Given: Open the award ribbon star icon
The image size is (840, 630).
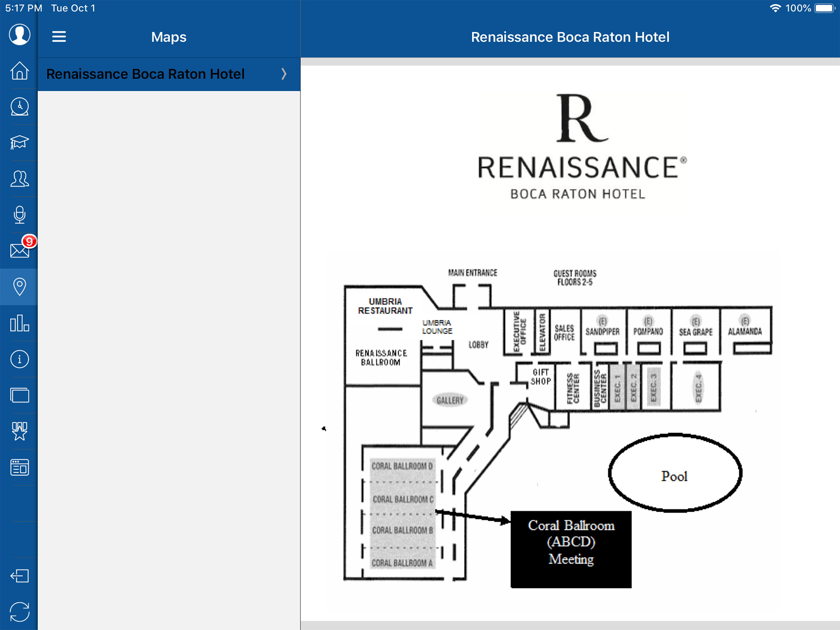Looking at the screenshot, I should [19, 431].
